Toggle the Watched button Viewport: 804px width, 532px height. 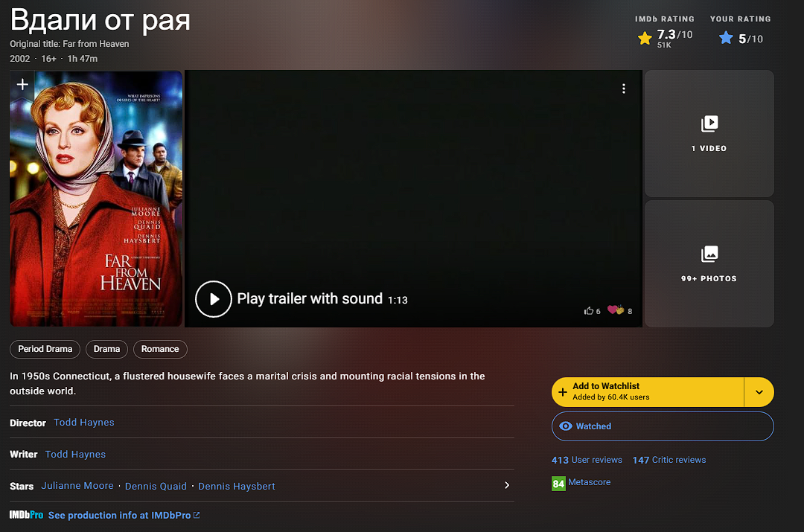pos(663,426)
